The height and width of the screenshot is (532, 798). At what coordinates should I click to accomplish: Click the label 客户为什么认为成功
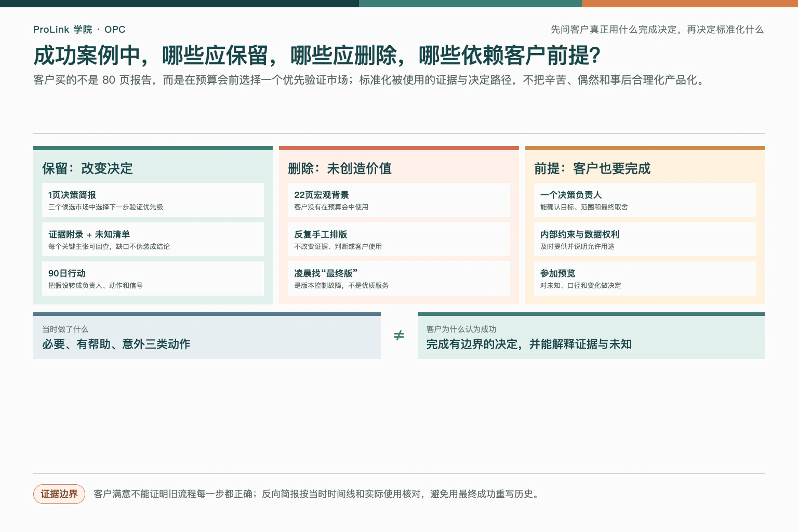coord(461,329)
